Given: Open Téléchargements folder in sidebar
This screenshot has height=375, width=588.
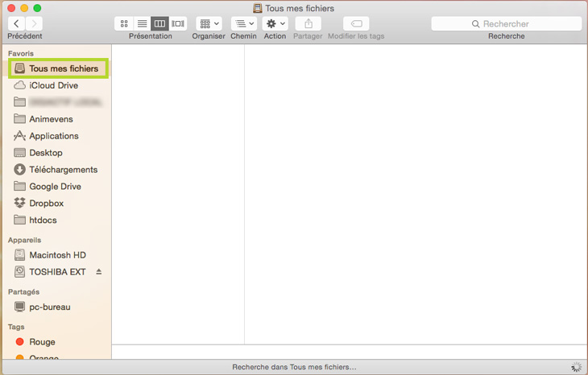Looking at the screenshot, I should coord(63,170).
